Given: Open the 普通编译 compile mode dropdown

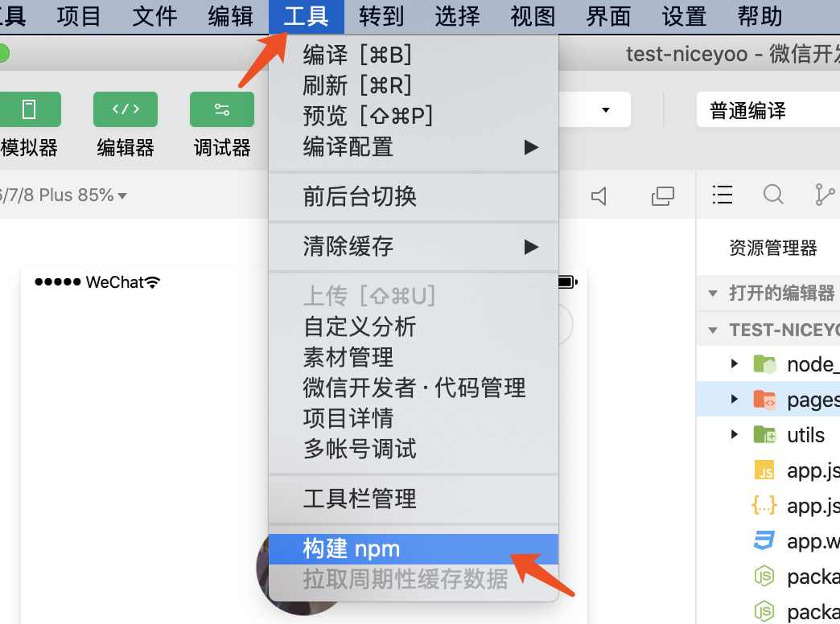Looking at the screenshot, I should 768,110.
